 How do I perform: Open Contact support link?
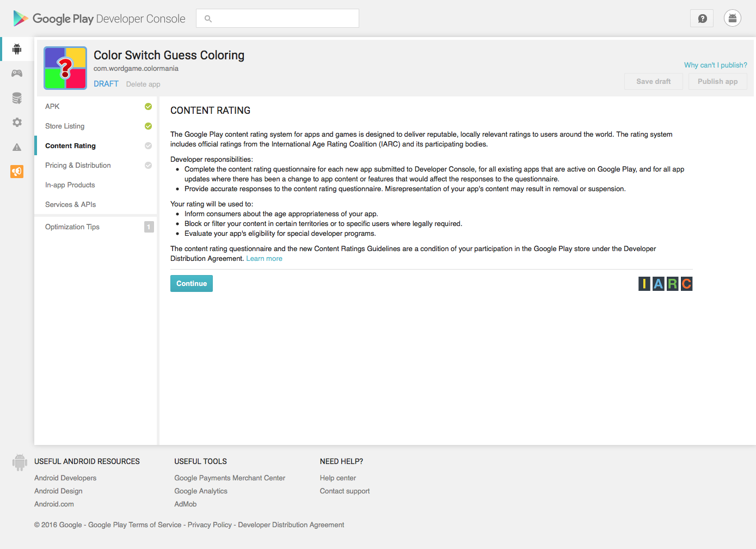345,491
